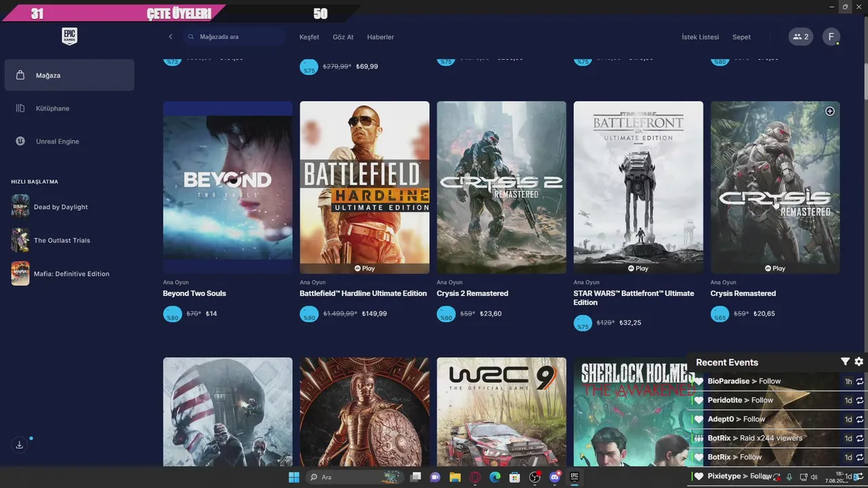868x488 pixels.
Task: Click the %60 discount badge under Crysis 2
Action: point(446,314)
